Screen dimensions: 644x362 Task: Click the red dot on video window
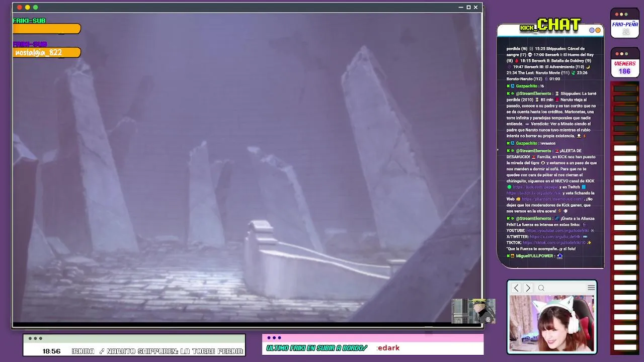click(20, 7)
